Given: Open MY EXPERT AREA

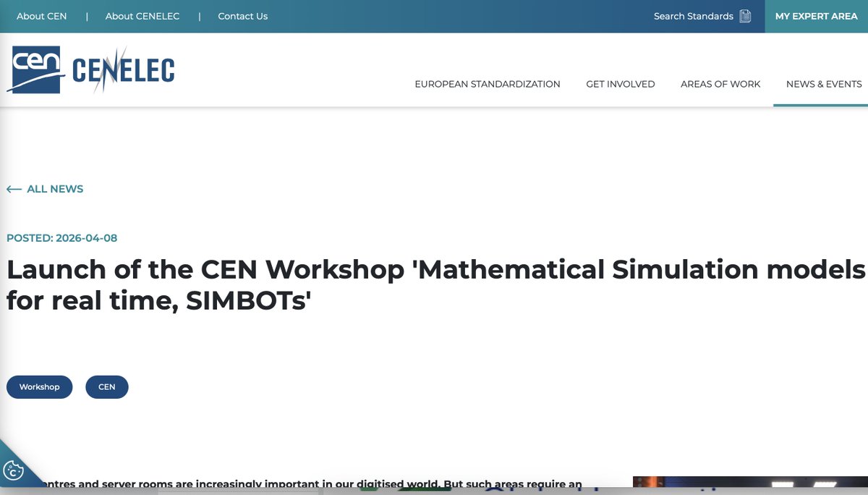Looking at the screenshot, I should [x=817, y=16].
